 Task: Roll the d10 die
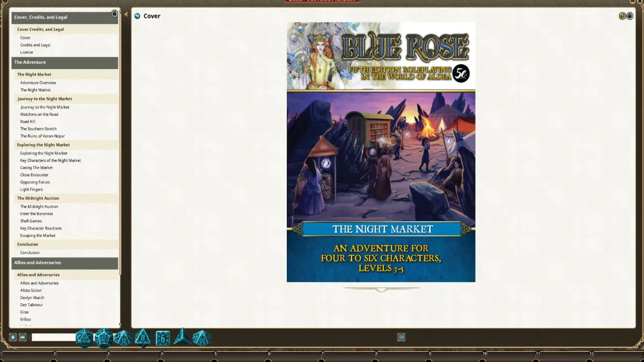coord(123,338)
